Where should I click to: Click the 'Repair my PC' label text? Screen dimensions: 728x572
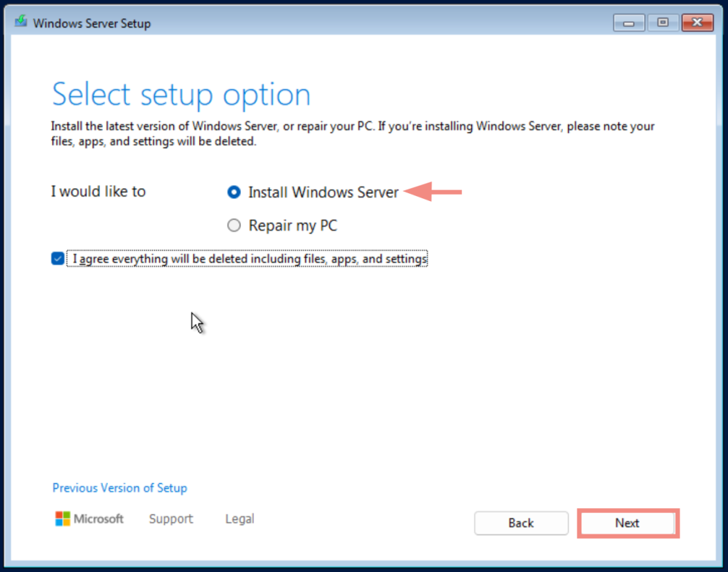point(292,225)
